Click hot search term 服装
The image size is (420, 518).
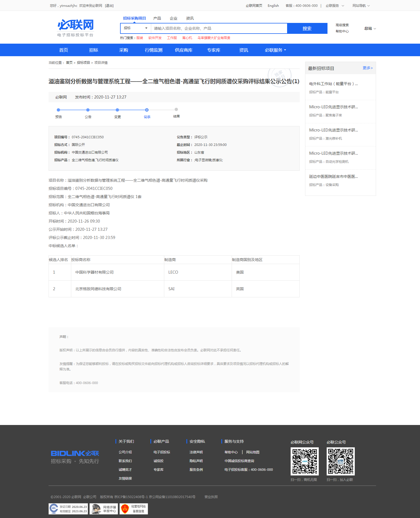(x=140, y=38)
